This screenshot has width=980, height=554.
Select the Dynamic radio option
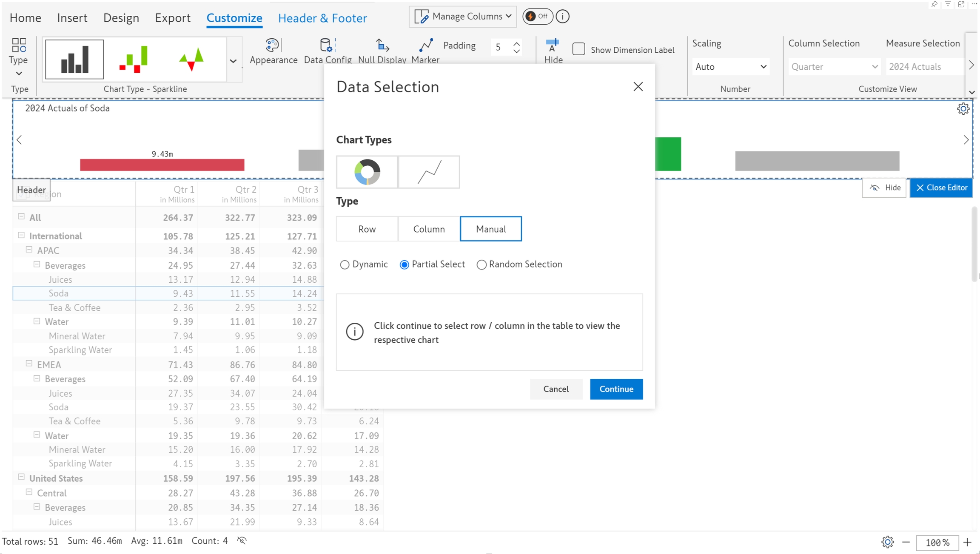pyautogui.click(x=345, y=265)
